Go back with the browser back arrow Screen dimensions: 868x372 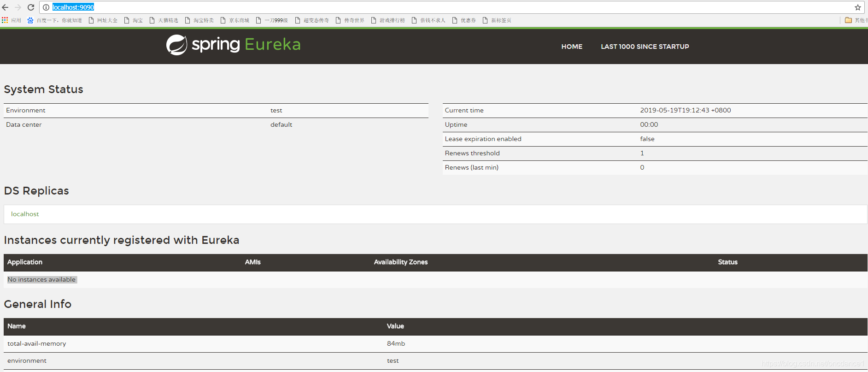tap(6, 7)
